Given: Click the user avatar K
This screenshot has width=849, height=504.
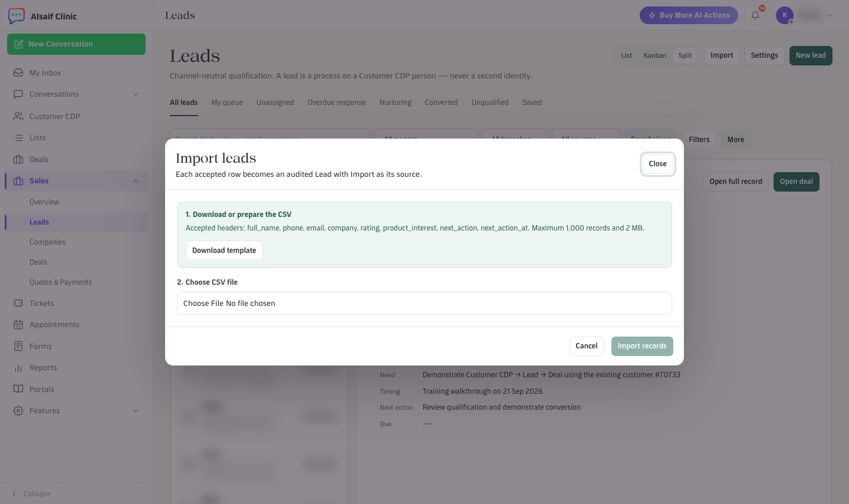Looking at the screenshot, I should point(785,15).
